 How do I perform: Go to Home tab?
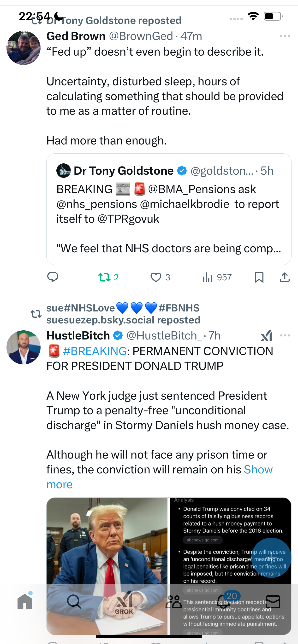click(x=25, y=601)
